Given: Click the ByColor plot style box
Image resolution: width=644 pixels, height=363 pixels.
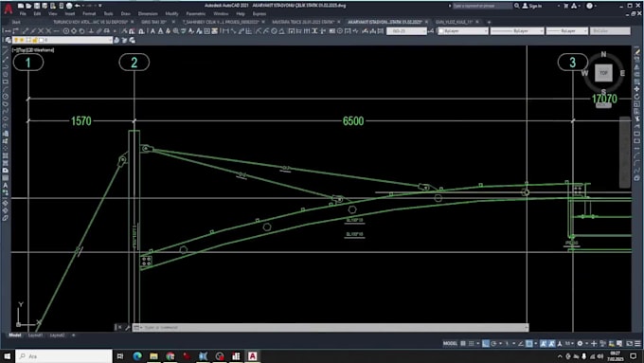Looking at the screenshot, I should [x=610, y=31].
